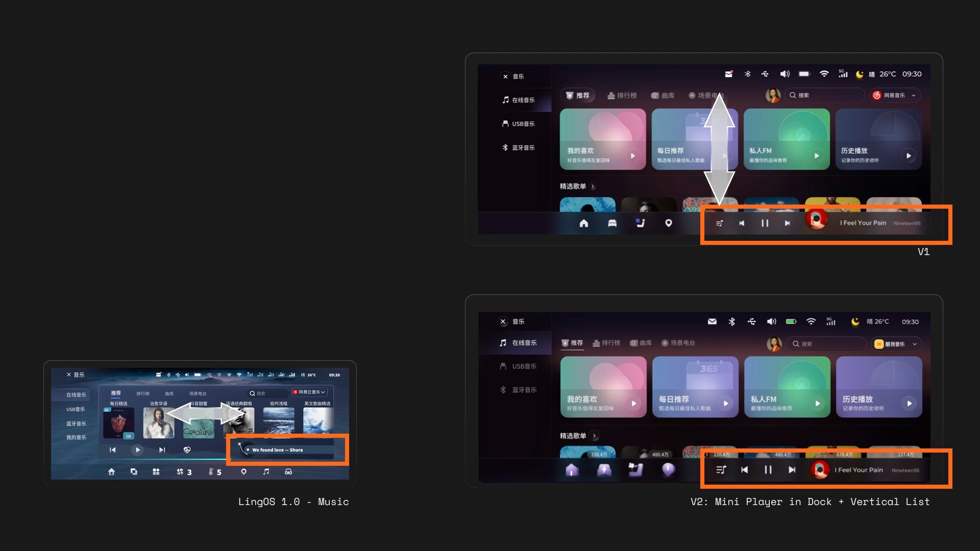Select USB音乐 in V1 sidebar
Viewport: 980px width, 551px height.
tap(519, 124)
